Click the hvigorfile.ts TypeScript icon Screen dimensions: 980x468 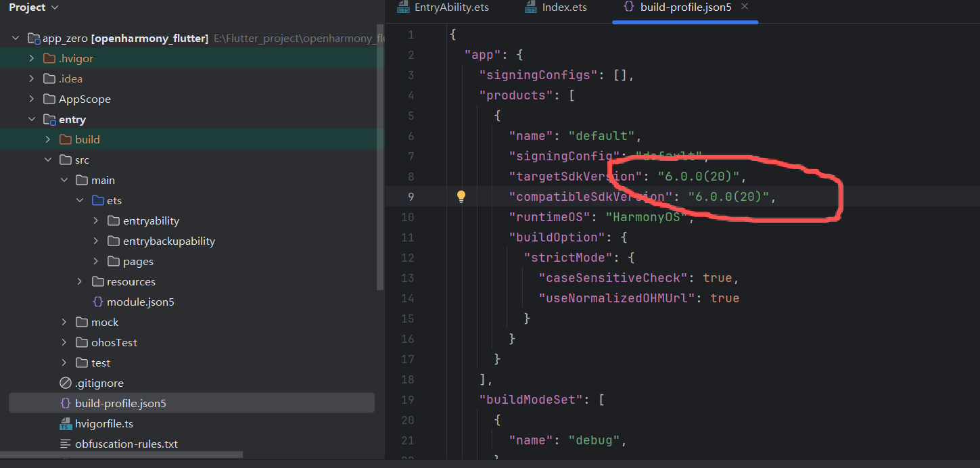coord(66,424)
